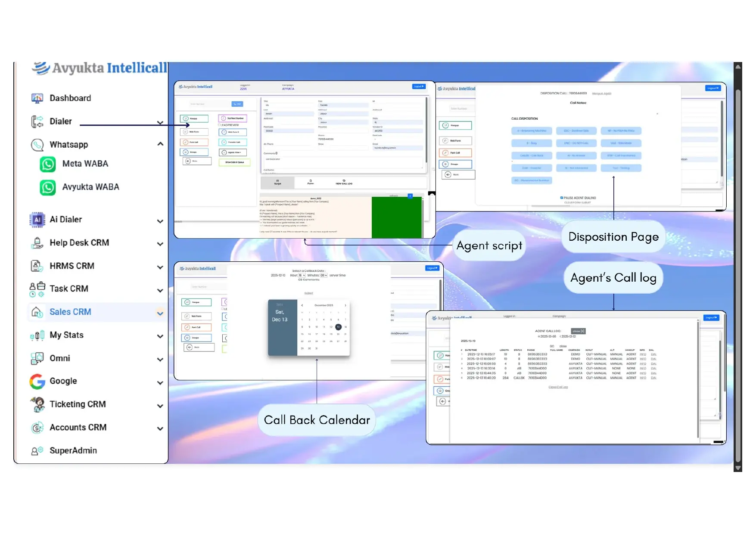
Task: Collapse the Whatsapp menu chevron
Action: (160, 144)
